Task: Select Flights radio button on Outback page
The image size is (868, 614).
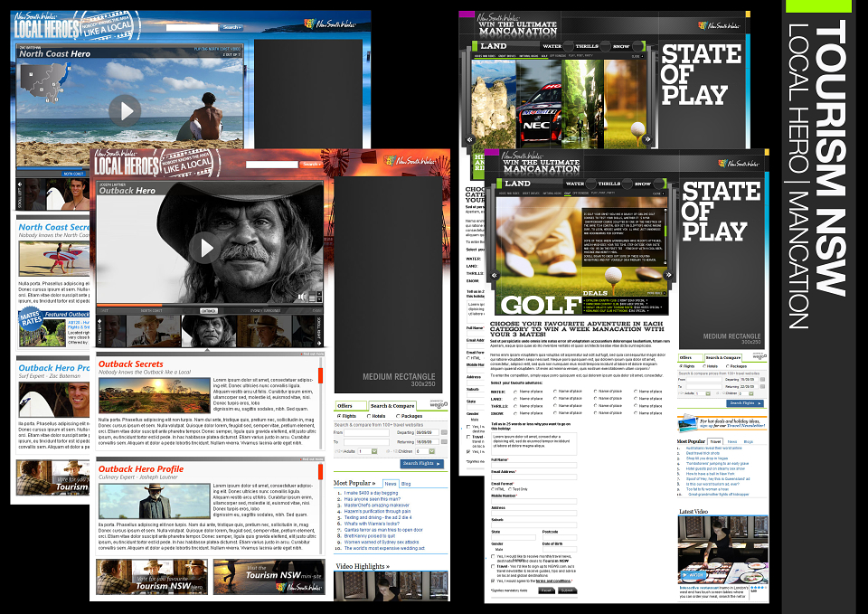Action: coord(339,416)
